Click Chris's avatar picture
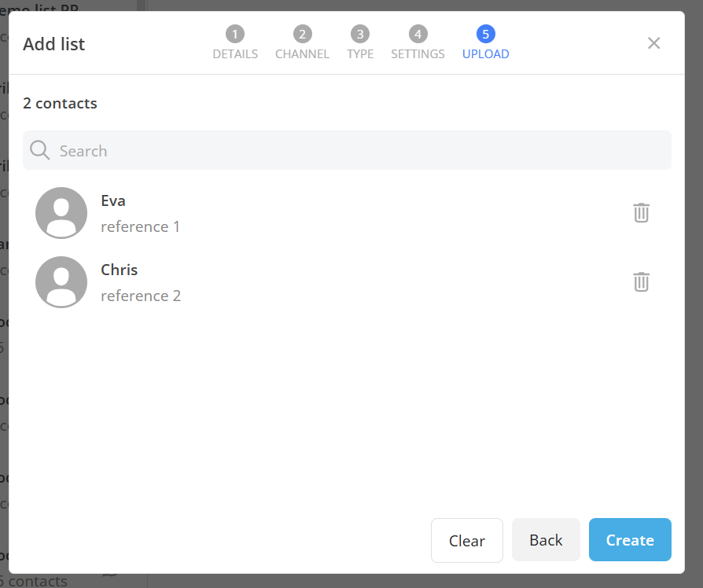This screenshot has width=703, height=588. coord(61,282)
